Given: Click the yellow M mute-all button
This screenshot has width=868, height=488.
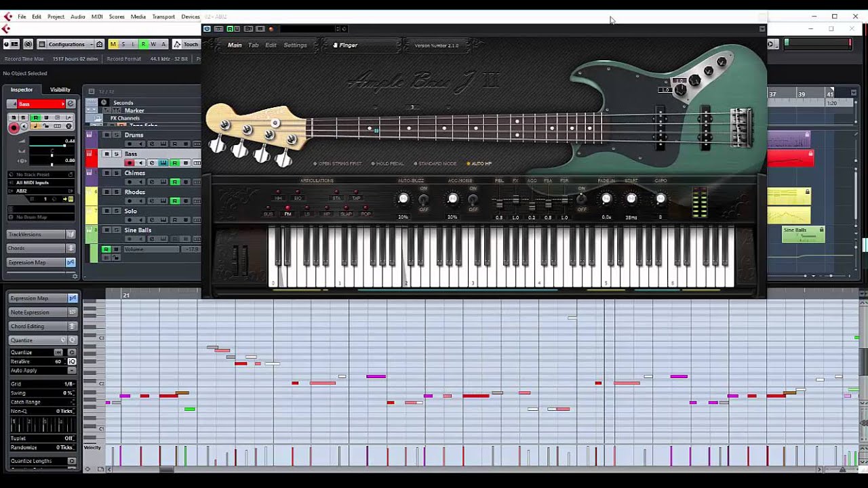Looking at the screenshot, I should (x=113, y=44).
